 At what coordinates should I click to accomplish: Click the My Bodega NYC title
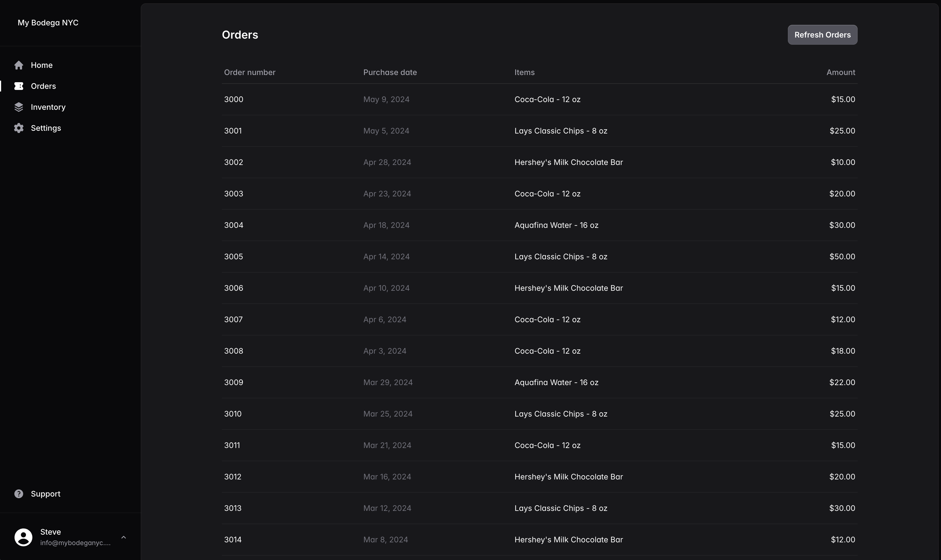48,23
